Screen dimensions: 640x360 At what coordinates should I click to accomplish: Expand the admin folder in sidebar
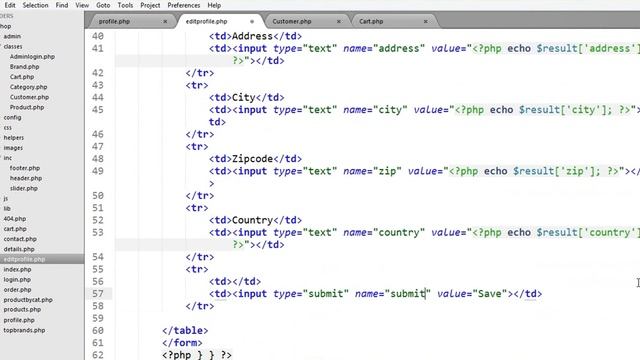12,36
